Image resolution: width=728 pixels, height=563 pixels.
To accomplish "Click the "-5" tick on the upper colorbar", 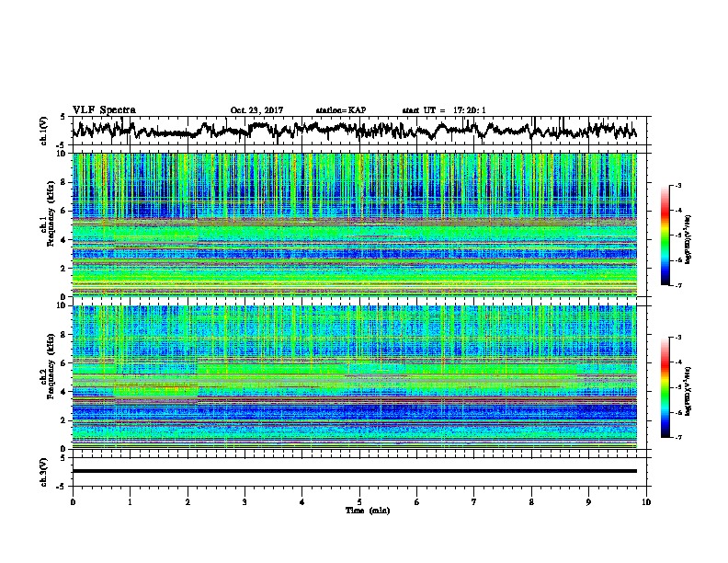I will (677, 236).
